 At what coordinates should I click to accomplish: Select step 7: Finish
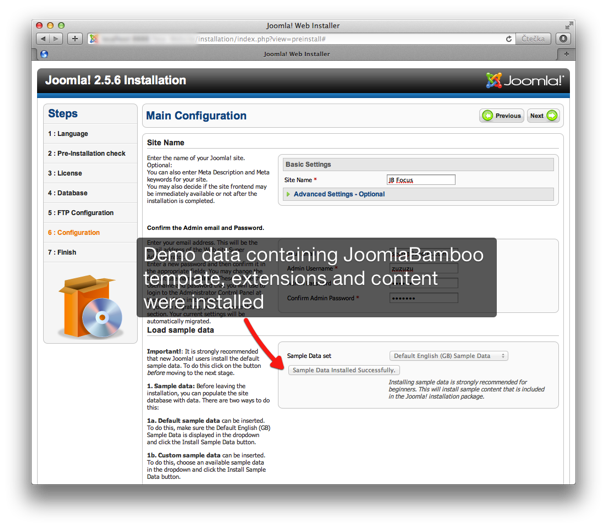pos(62,252)
